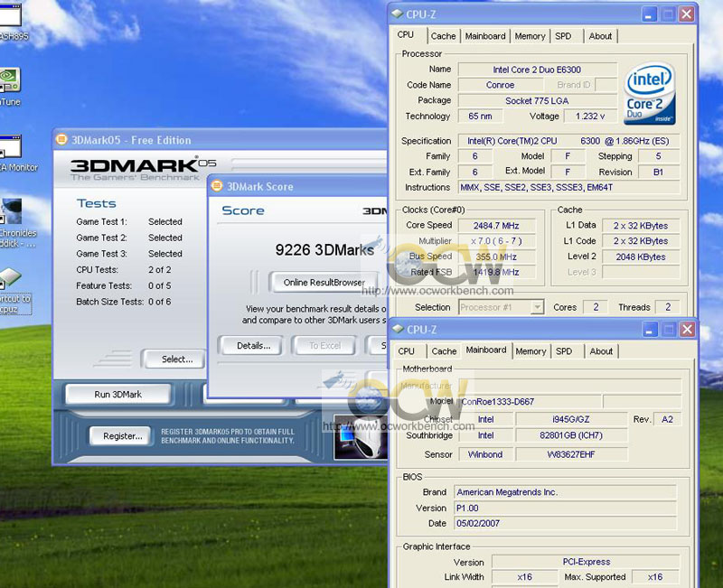The width and height of the screenshot is (723, 588).
Task: Switch to Mainboard tab in upper CPU-Z
Action: click(x=485, y=36)
